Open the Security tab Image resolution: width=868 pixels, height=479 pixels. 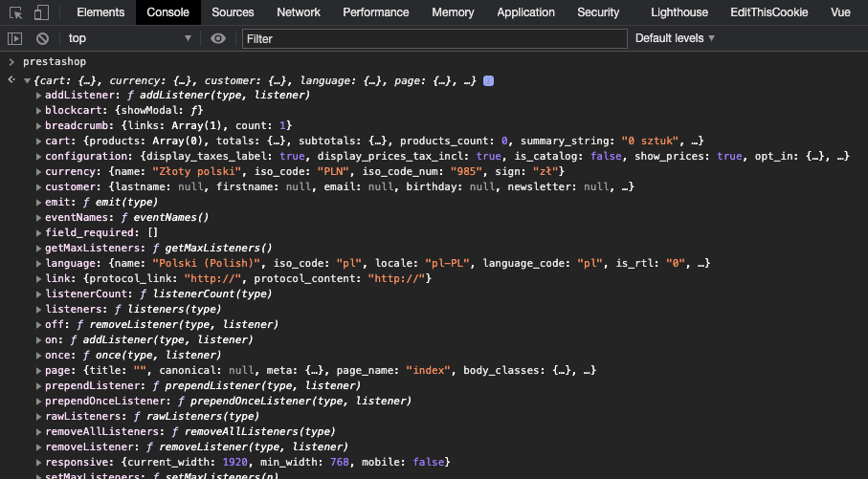pos(598,12)
